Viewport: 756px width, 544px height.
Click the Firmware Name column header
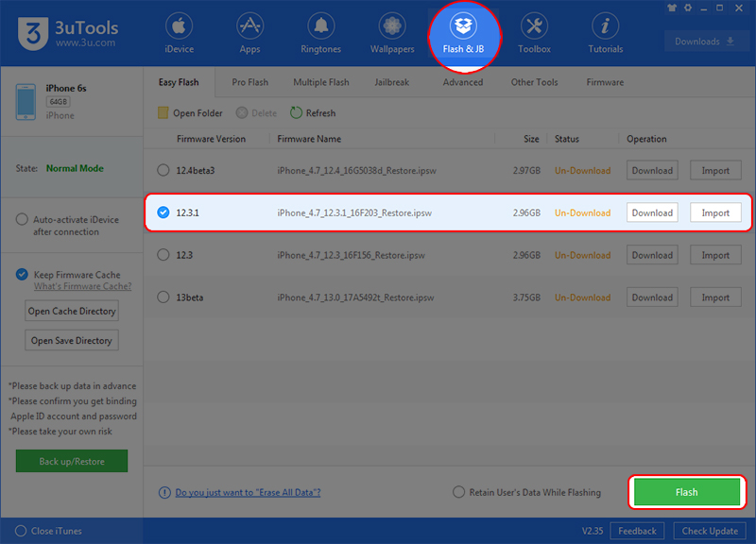click(x=309, y=139)
